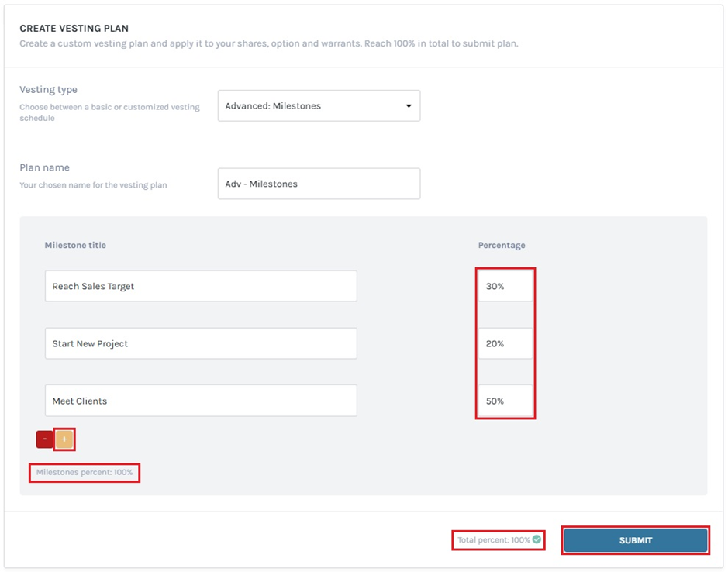Viewport: 728px width, 572px height.
Task: Click the 30% percentage input
Action: tap(505, 285)
